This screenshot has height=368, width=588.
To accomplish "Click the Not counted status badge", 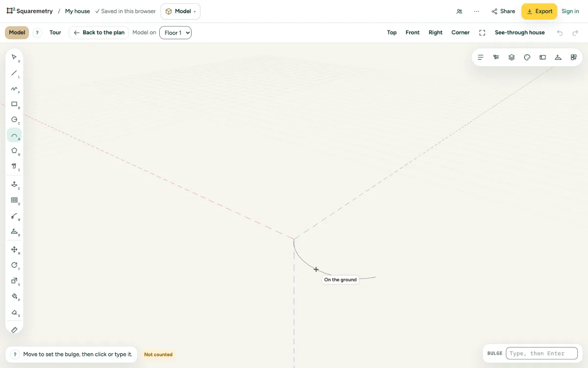I will tap(158, 354).
